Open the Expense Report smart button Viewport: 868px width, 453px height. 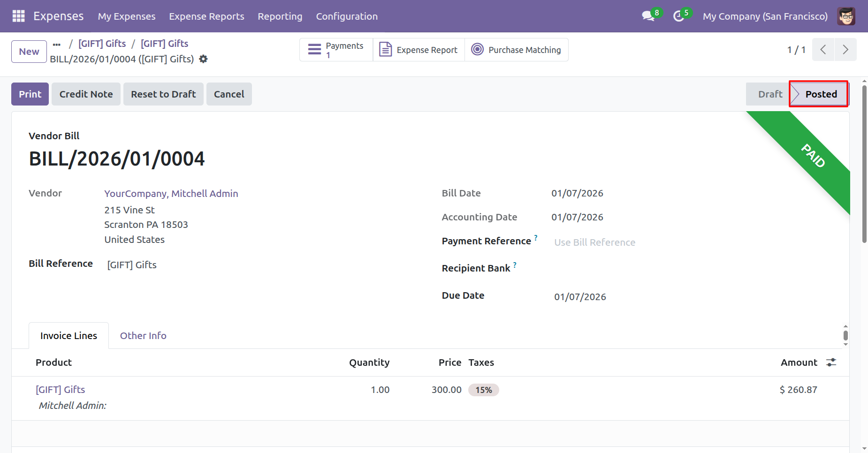coord(419,50)
